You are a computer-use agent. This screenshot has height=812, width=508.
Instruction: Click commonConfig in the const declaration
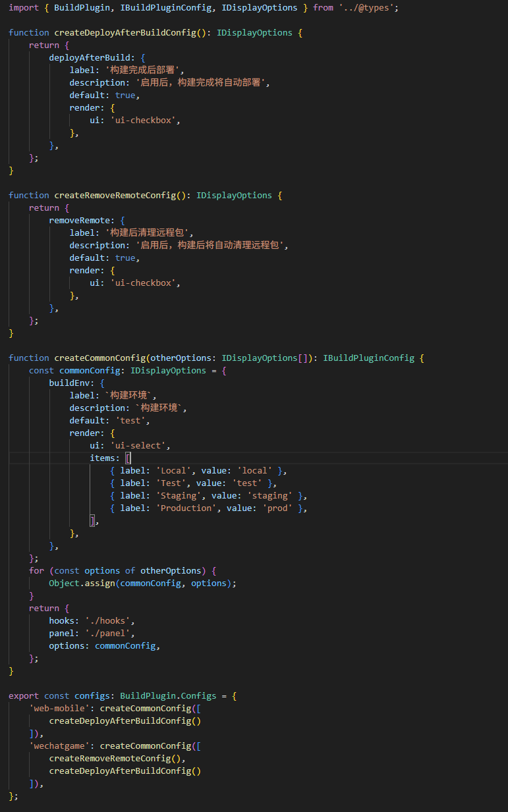(90, 371)
